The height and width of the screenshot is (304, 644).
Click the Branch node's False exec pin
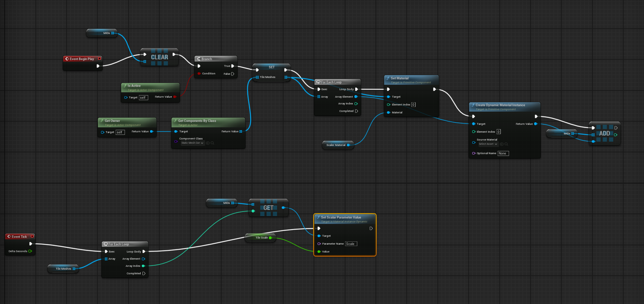233,74
